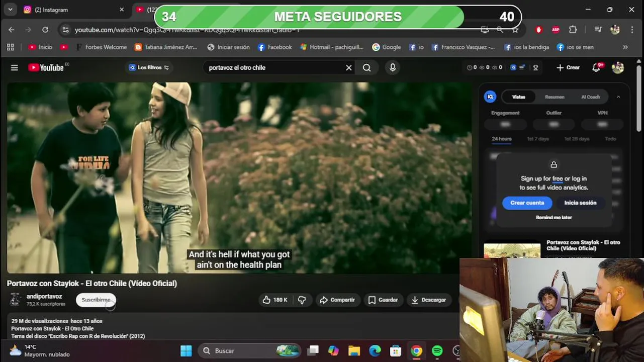
Task: Click the video player frame
Action: [x=239, y=178]
